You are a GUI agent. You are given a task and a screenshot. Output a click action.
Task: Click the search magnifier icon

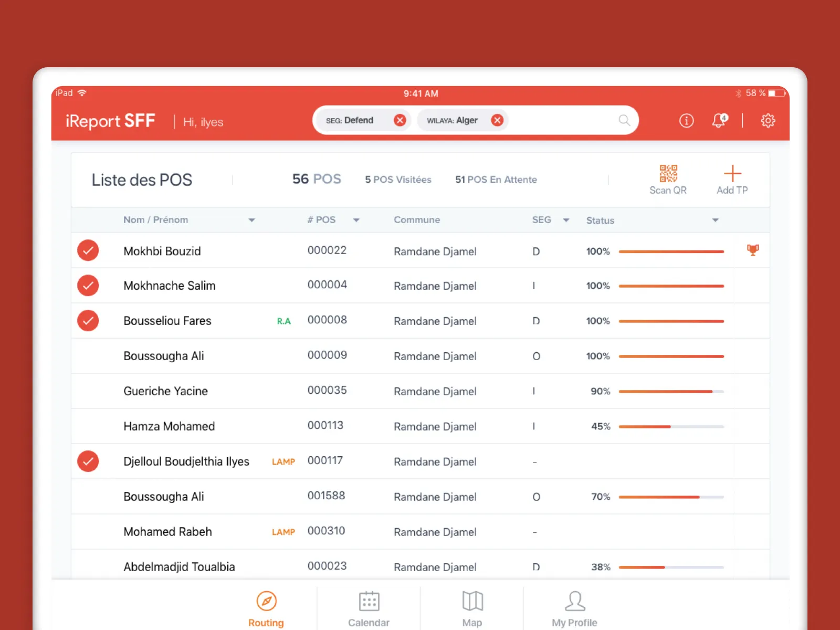point(624,120)
